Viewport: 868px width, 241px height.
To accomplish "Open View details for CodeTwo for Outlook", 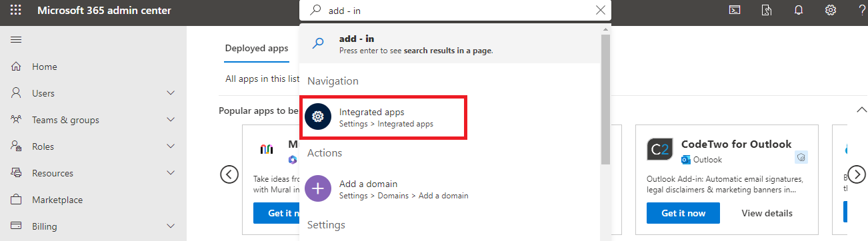I will click(767, 213).
